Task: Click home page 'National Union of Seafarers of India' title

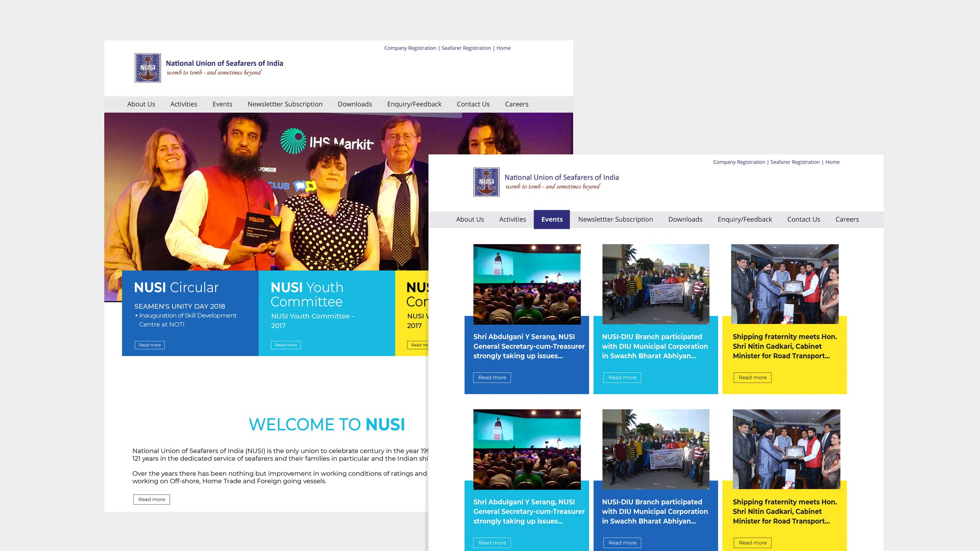Action: tap(224, 63)
